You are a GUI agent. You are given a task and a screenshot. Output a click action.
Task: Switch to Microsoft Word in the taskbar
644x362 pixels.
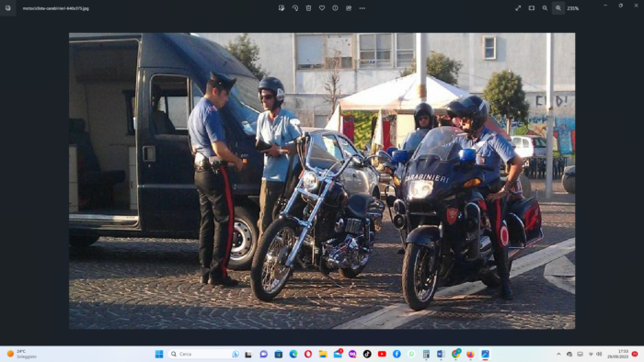tap(441, 355)
